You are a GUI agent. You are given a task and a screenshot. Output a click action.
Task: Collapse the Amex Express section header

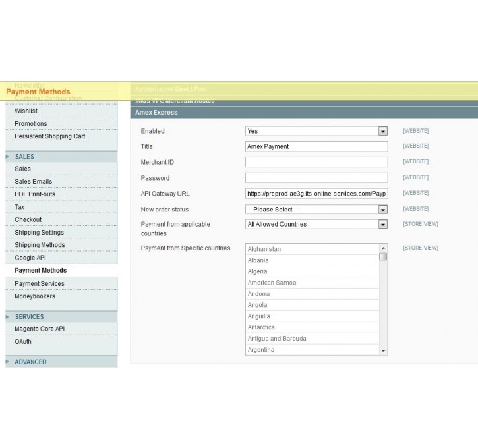tap(304, 113)
